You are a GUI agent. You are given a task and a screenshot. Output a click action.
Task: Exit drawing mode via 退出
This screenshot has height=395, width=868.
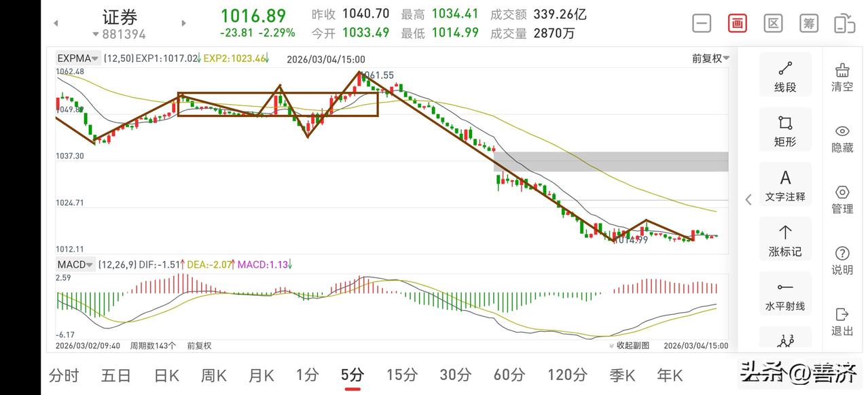click(842, 322)
